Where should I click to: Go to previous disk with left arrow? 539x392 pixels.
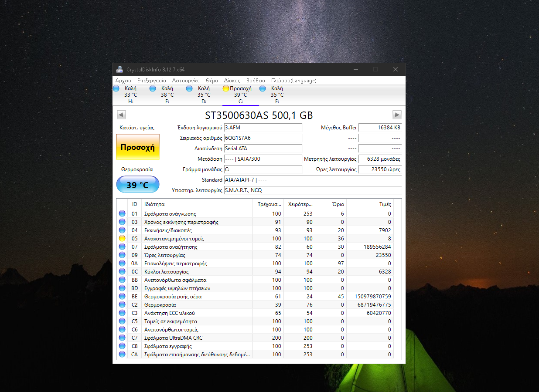(x=122, y=115)
